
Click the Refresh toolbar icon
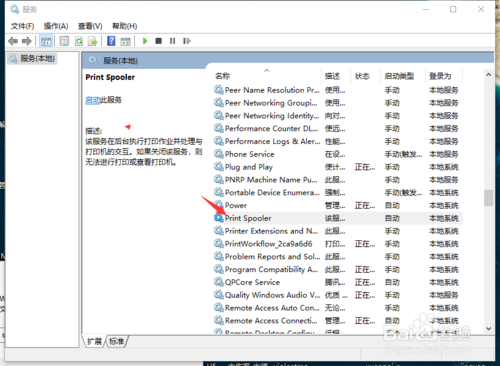click(x=79, y=41)
